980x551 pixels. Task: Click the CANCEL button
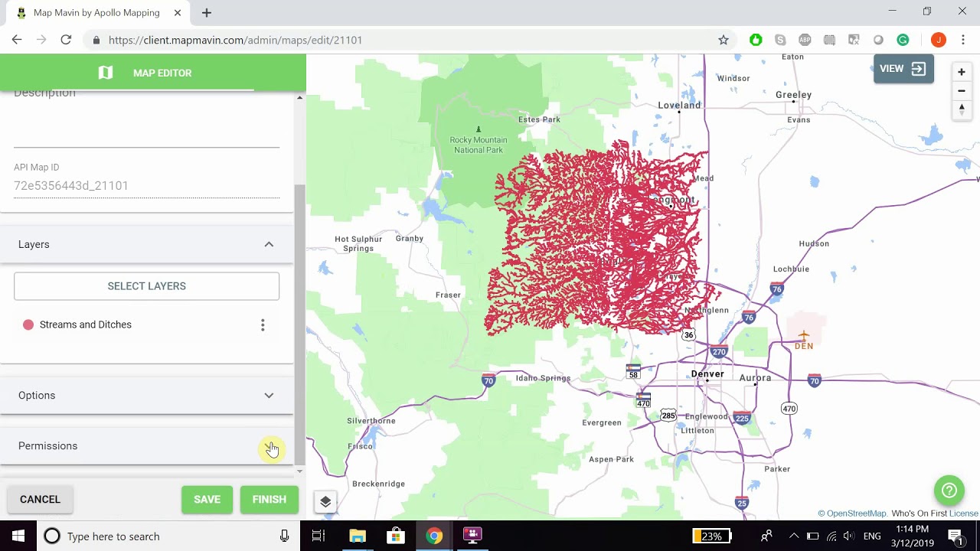40,500
